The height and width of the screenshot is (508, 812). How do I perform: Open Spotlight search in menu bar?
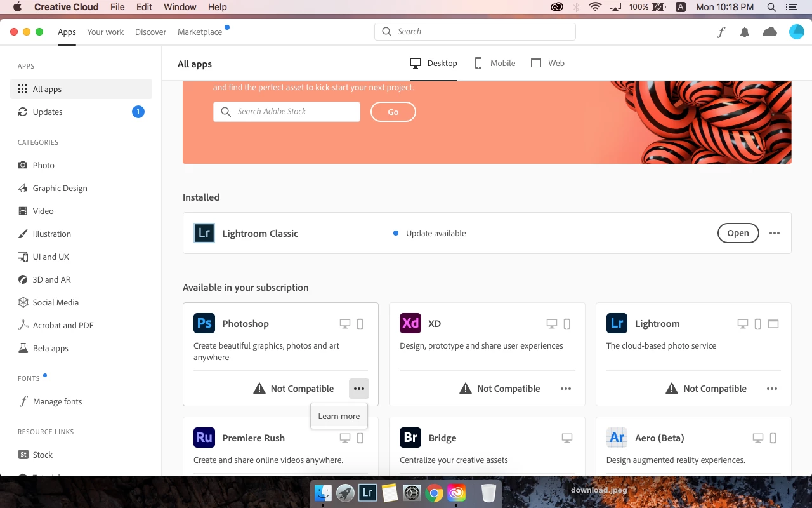pyautogui.click(x=771, y=7)
